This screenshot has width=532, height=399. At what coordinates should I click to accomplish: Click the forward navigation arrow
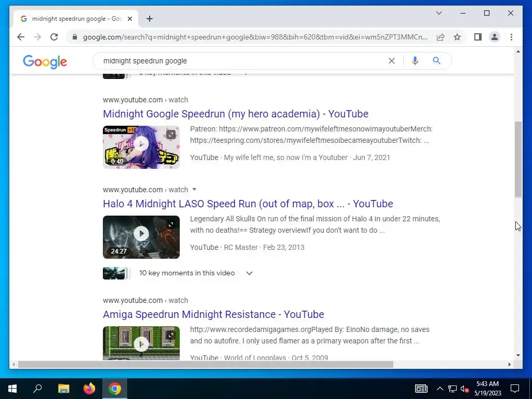click(x=37, y=37)
